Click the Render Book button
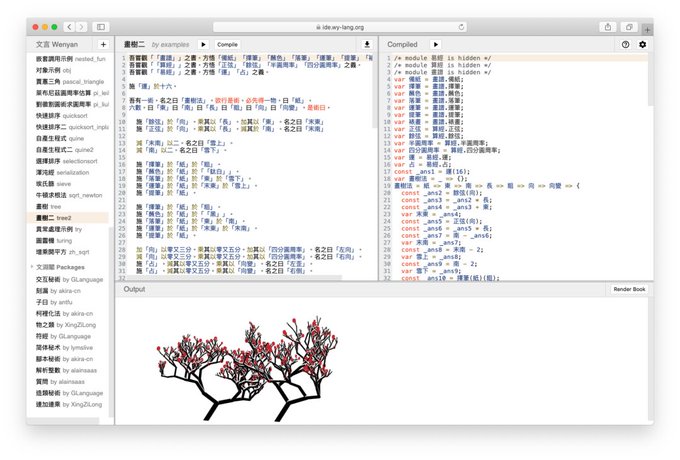This screenshot has width=680, height=460. click(629, 289)
